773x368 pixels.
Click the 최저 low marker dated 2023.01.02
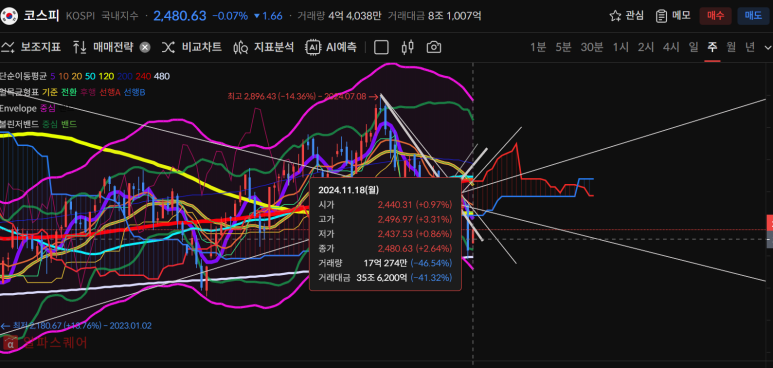tap(76, 326)
